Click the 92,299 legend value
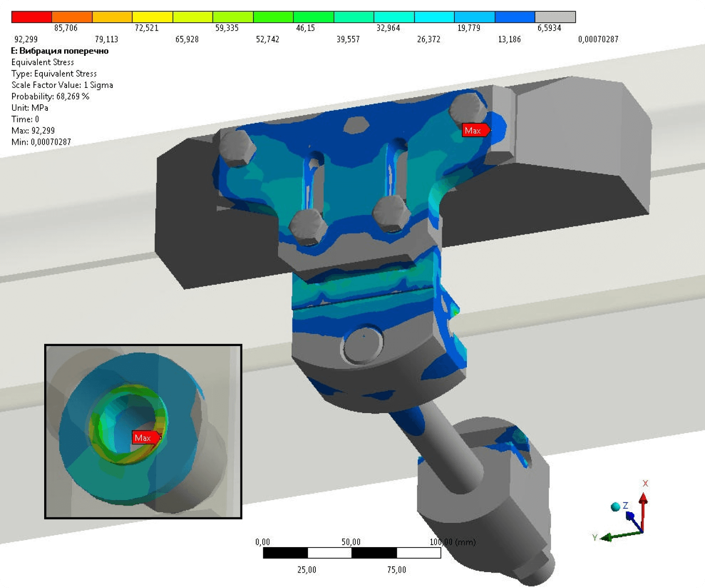Screen dimensions: 705x588 tap(26, 39)
